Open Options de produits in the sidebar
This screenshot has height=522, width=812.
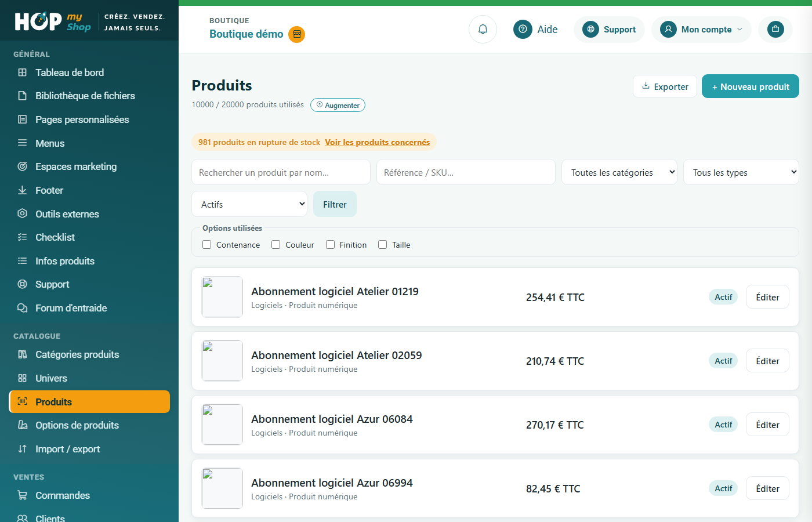tap(89, 425)
